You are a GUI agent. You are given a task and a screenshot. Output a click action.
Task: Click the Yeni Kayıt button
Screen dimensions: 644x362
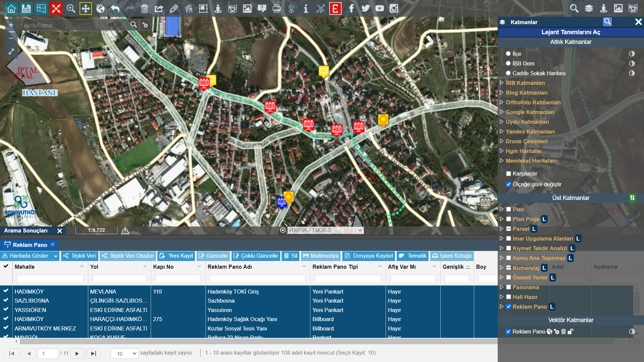(177, 256)
